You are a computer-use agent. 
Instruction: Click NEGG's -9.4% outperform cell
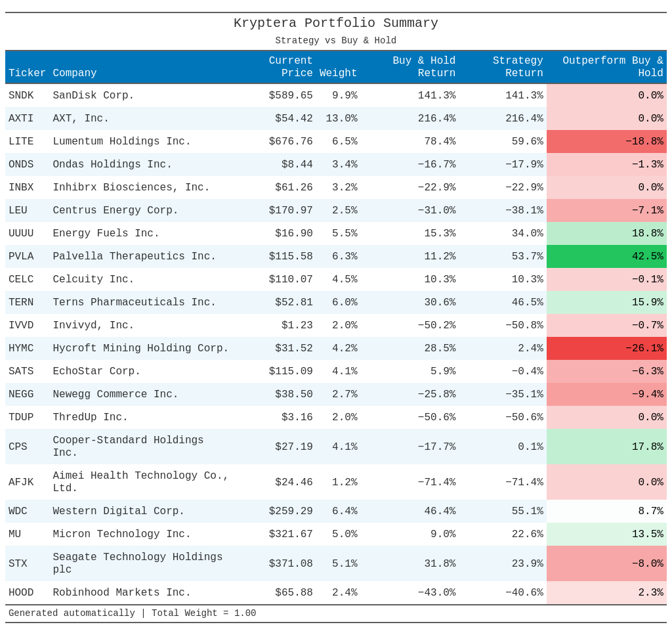tap(606, 394)
